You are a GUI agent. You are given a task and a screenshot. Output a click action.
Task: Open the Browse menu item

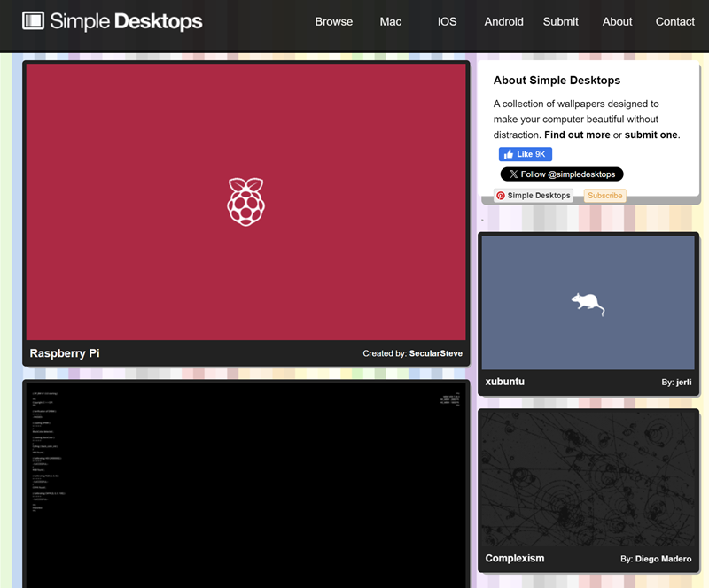pos(333,21)
